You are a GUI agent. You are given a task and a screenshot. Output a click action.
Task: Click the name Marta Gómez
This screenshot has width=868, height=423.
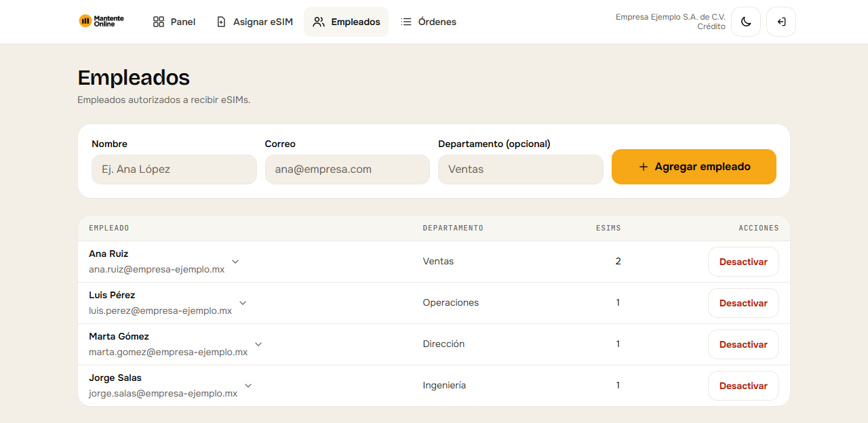119,336
